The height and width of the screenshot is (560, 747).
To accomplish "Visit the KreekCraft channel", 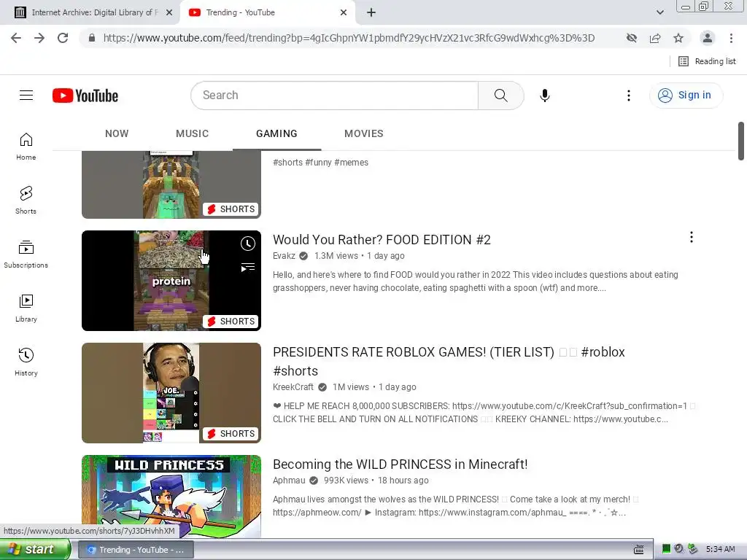I will (293, 387).
